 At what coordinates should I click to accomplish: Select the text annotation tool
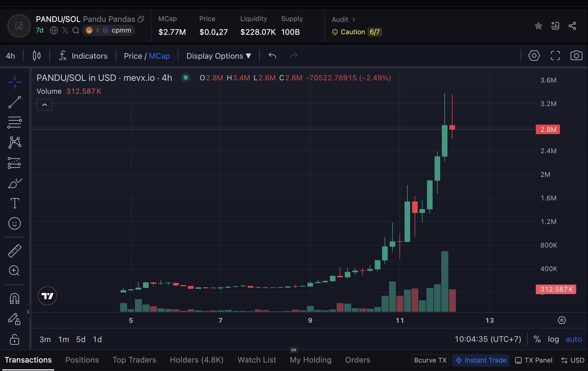(x=15, y=203)
